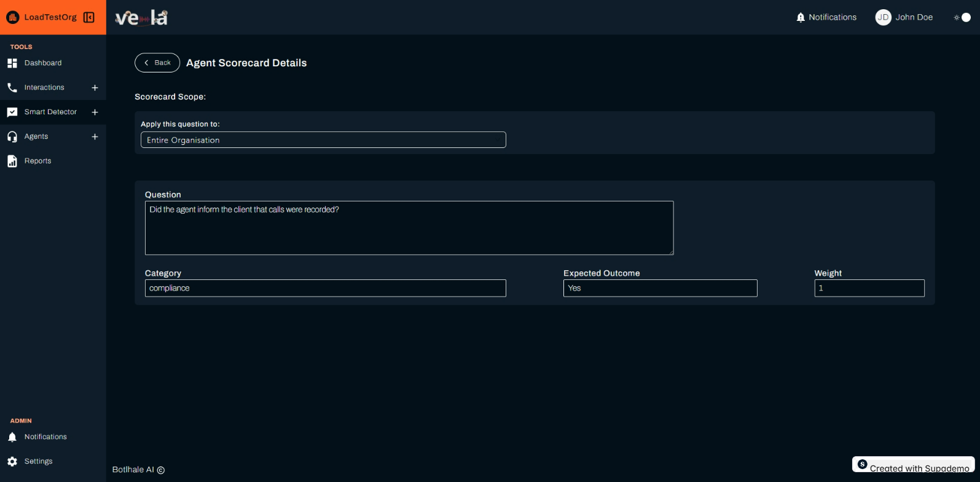Click the Settings gear icon
This screenshot has height=482, width=980.
[x=12, y=462]
